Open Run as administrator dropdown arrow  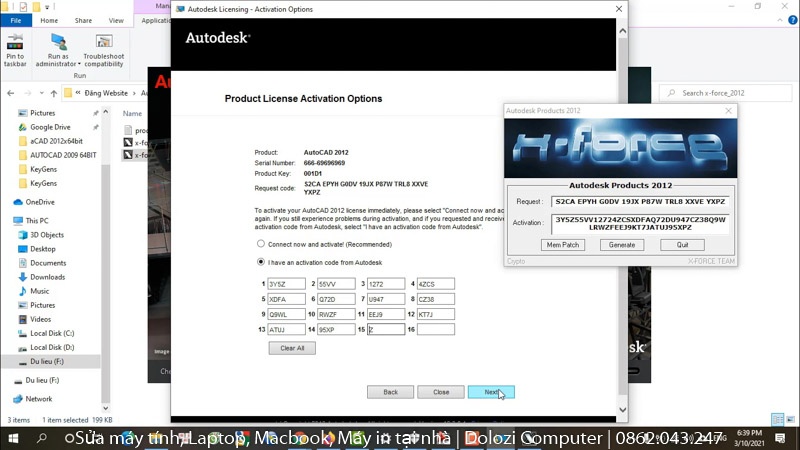tap(79, 64)
